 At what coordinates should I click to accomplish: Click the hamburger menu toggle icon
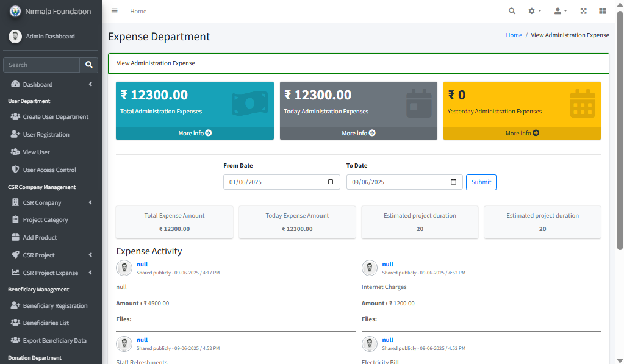pyautogui.click(x=114, y=11)
